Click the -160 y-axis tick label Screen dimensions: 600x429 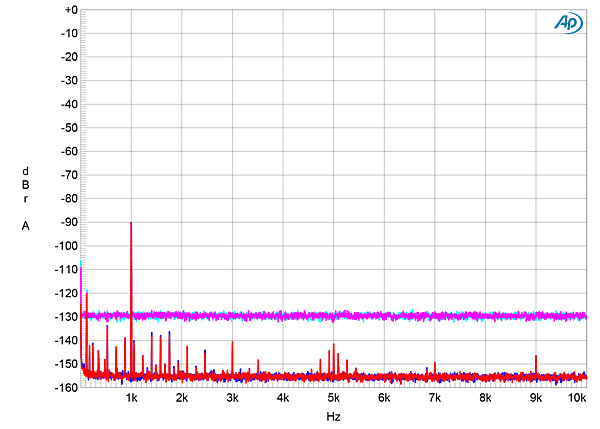(x=67, y=387)
